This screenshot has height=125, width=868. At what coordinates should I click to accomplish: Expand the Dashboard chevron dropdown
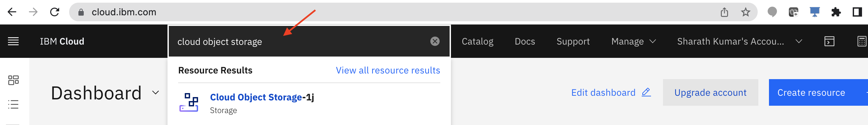(x=155, y=93)
